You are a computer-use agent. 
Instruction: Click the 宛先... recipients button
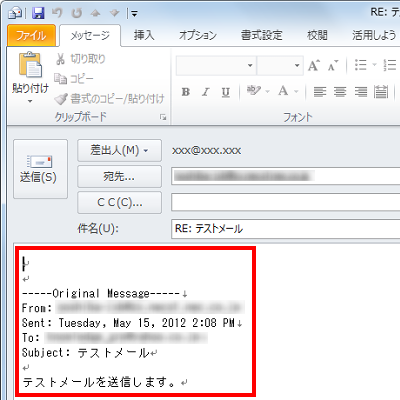[119, 176]
